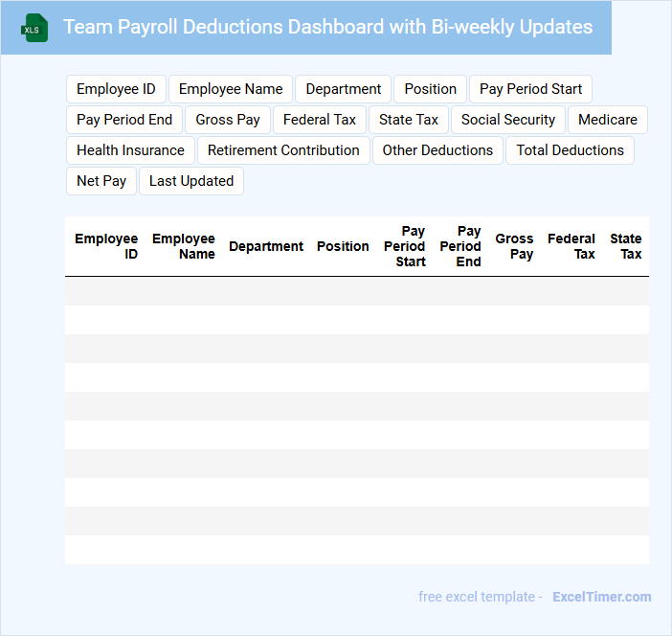Select the Pay Period Start tag
This screenshot has height=636, width=672.
(x=530, y=89)
